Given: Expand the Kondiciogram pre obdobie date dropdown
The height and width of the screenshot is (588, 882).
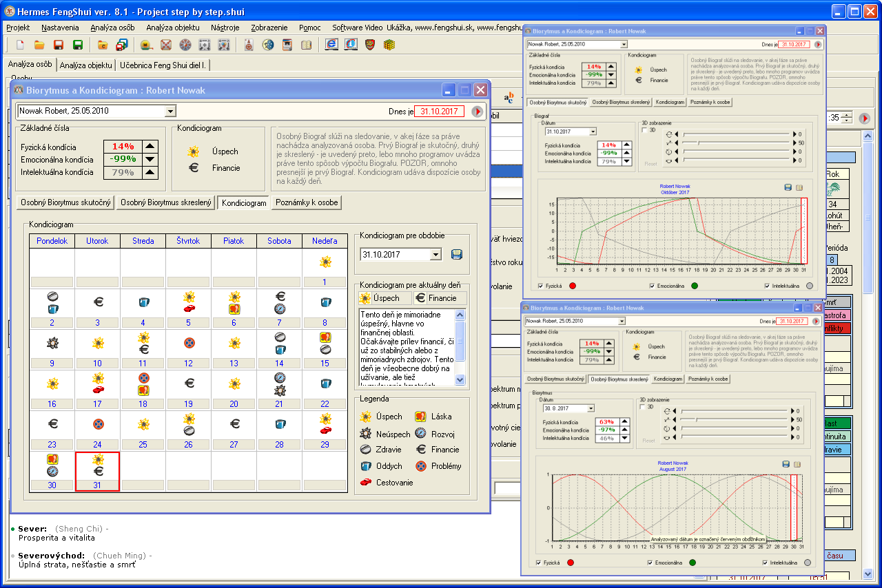Looking at the screenshot, I should pos(435,255).
